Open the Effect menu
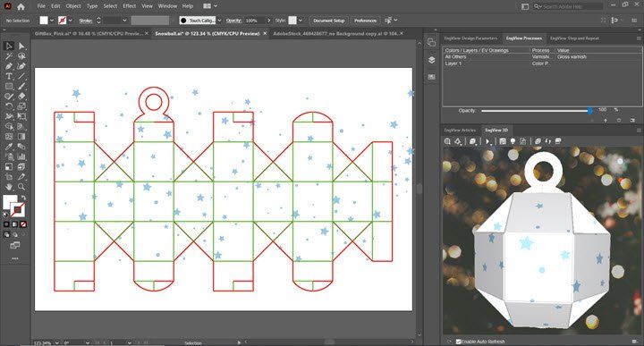 [x=129, y=6]
